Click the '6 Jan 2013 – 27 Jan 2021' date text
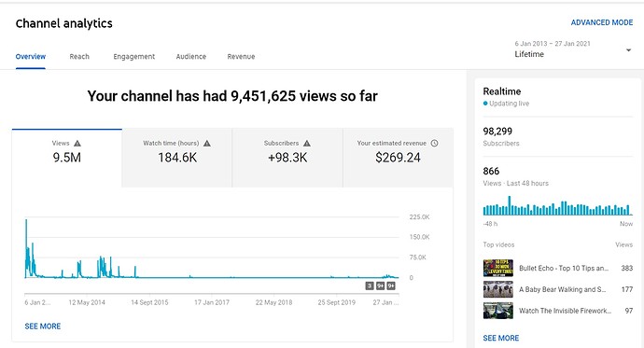The height and width of the screenshot is (348, 644). pos(553,44)
